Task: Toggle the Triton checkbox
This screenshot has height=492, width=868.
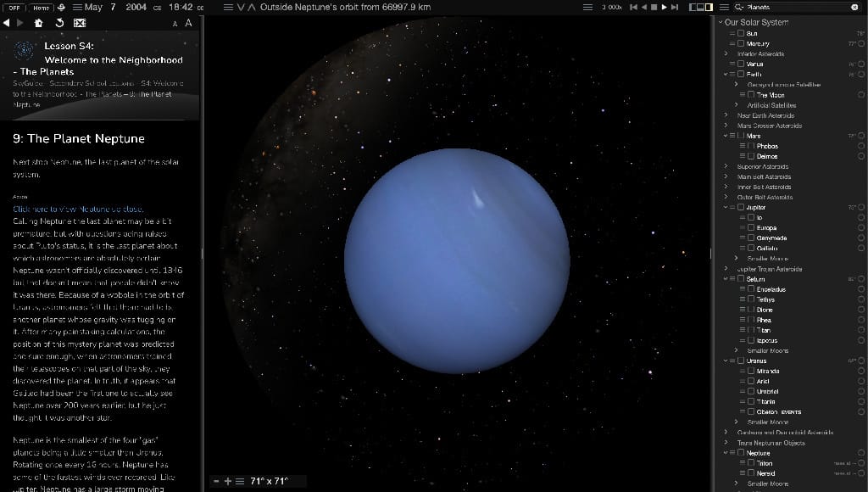Action: 751,462
